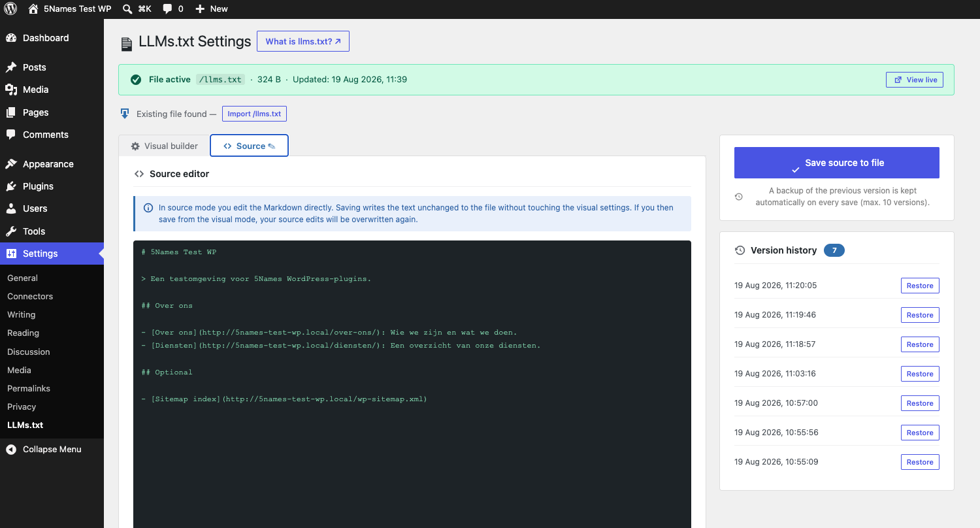This screenshot has width=980, height=528.
Task: Switch to the Visual builder tab
Action: tap(165, 146)
